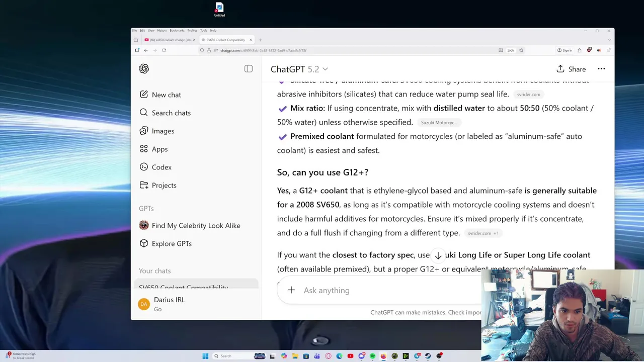Image resolution: width=644 pixels, height=362 pixels.
Task: Open the File menu in Firefox
Action: pos(134,30)
